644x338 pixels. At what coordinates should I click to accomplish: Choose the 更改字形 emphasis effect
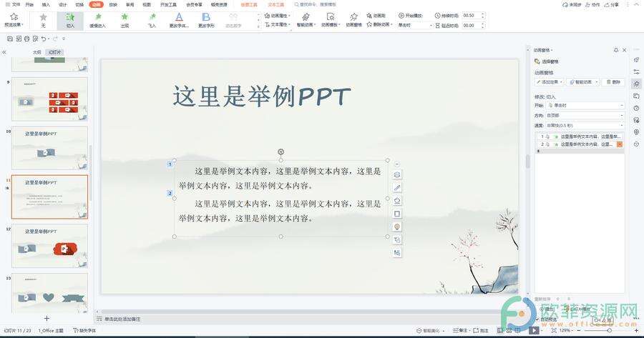tap(206, 20)
